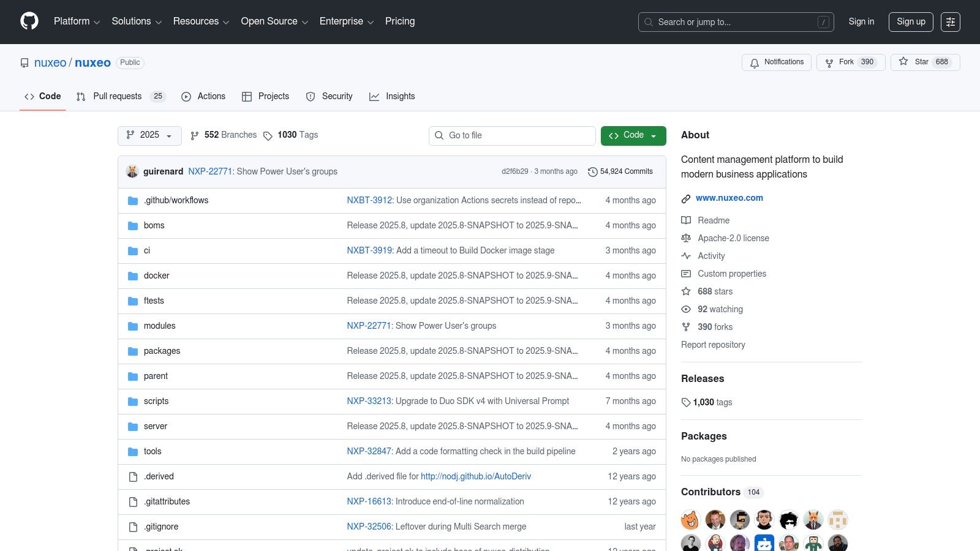This screenshot has height=551, width=980.
Task: Click the commit history clock icon
Action: pyautogui.click(x=592, y=171)
